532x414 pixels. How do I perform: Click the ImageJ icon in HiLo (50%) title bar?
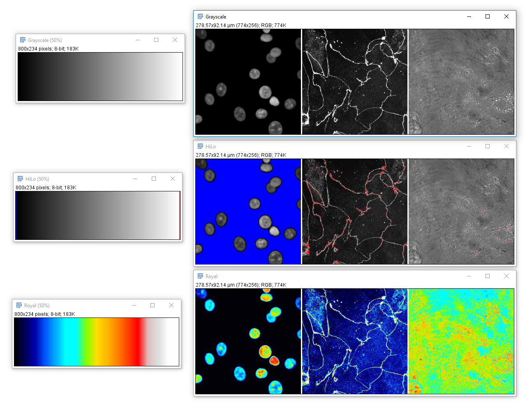20,179
